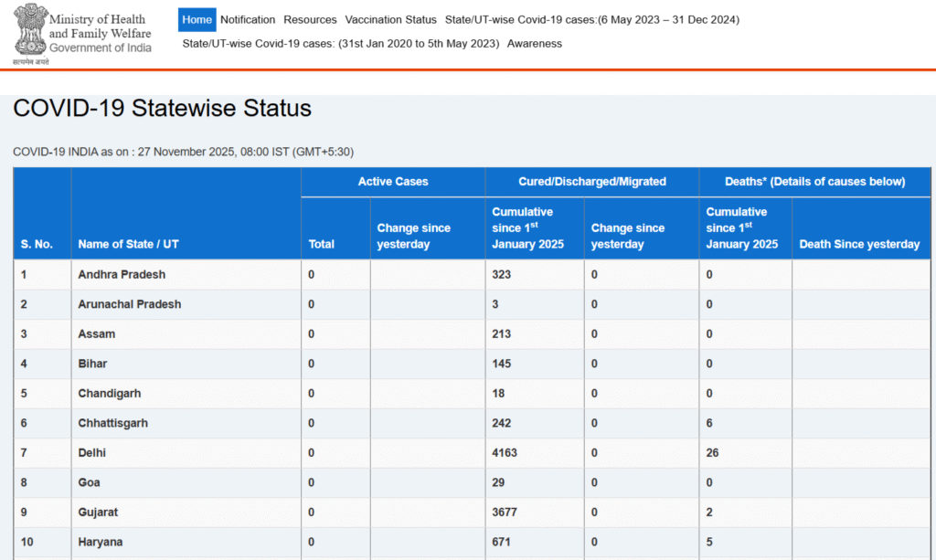Click the Ministry of Health and Family Welfare title

[100, 26]
